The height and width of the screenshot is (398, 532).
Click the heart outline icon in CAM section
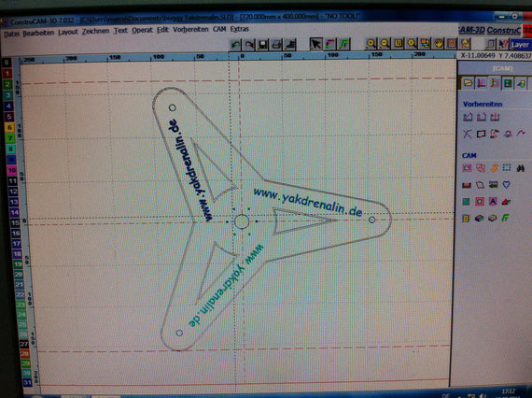coord(506,184)
